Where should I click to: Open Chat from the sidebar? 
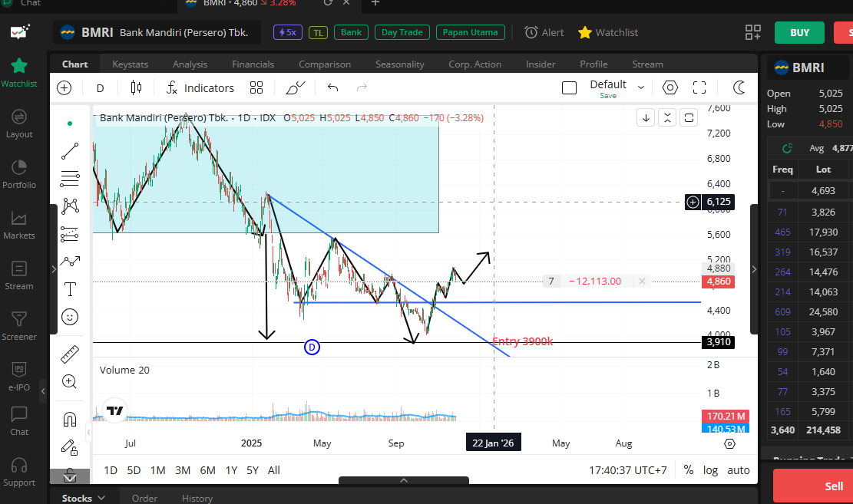point(19,421)
